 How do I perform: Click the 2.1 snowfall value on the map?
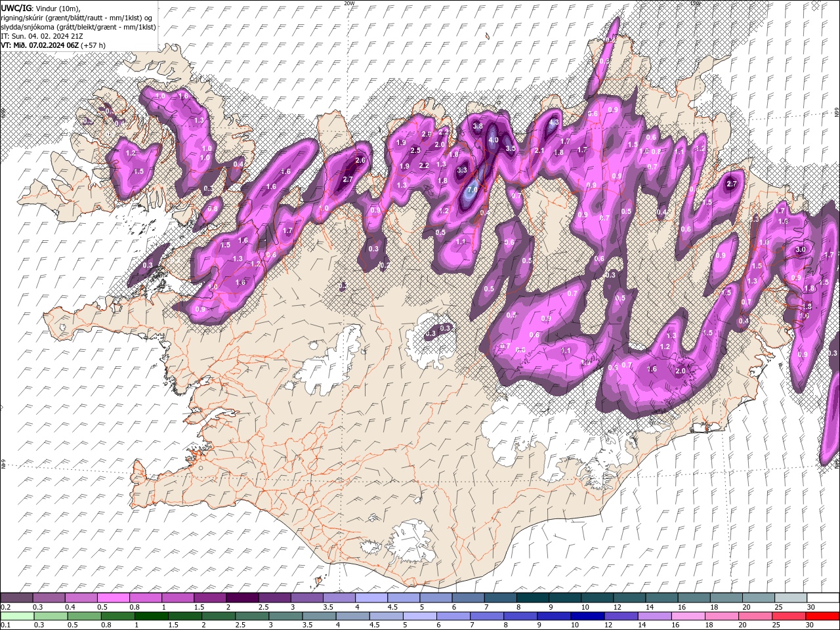click(x=539, y=150)
